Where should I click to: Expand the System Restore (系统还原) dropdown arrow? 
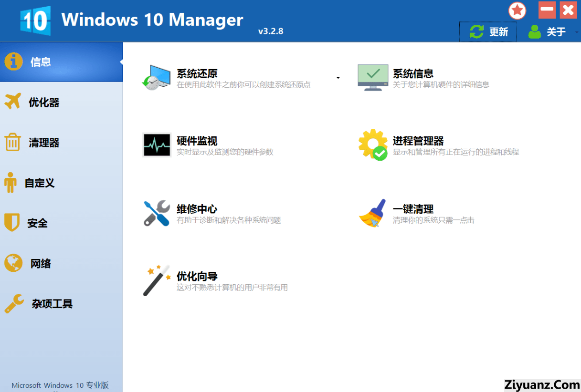[x=338, y=78]
